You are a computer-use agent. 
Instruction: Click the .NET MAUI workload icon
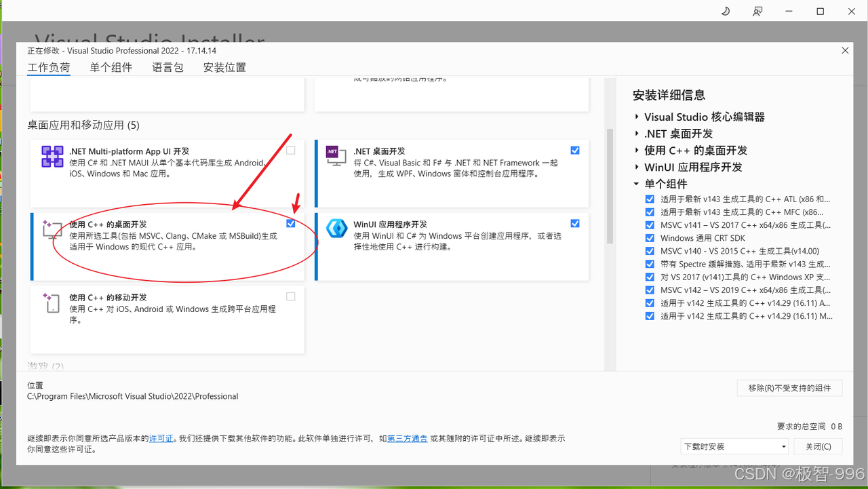coord(52,157)
